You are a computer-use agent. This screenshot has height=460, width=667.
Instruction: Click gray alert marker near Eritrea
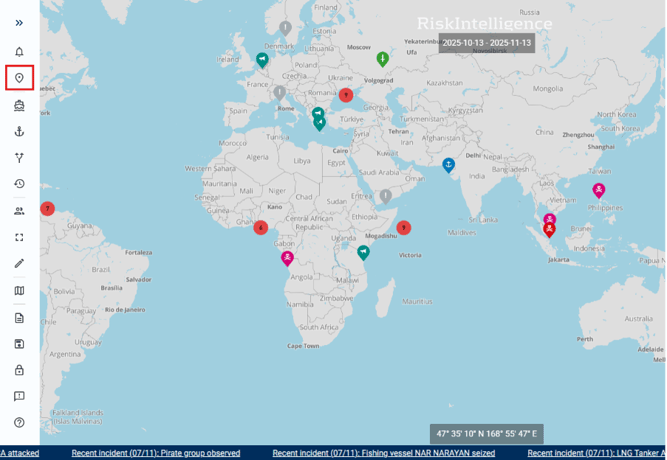385,196
